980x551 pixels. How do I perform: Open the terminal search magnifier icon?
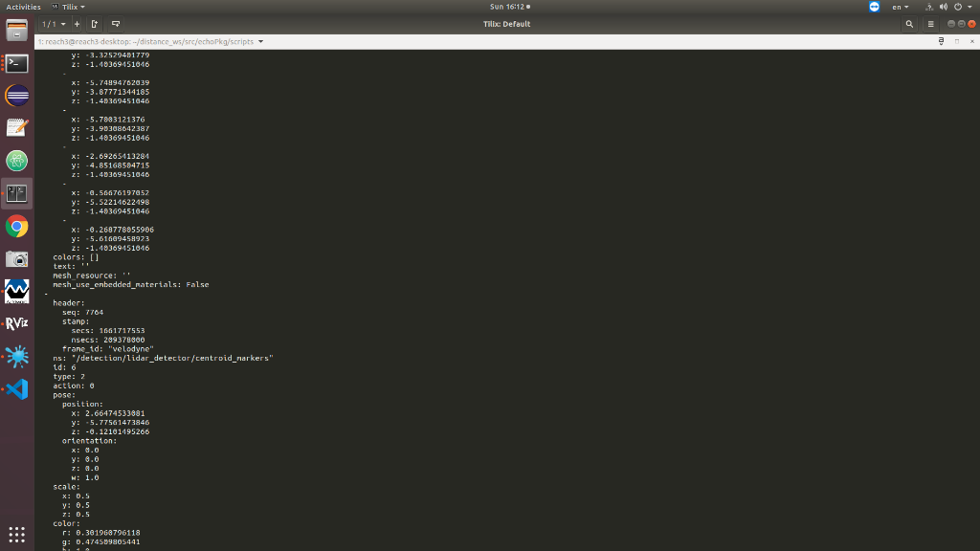click(909, 24)
